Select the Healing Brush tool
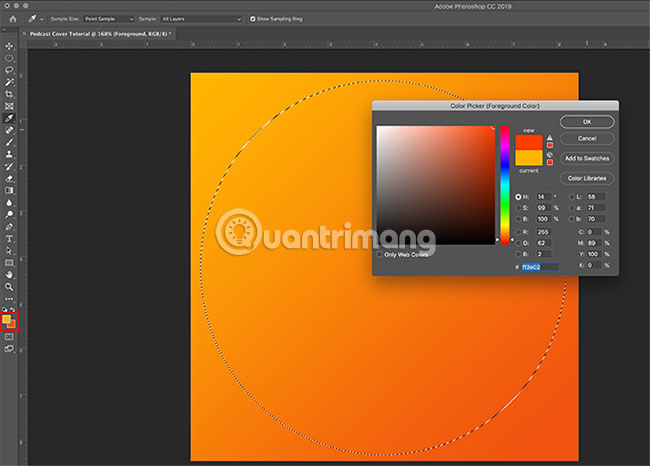 (x=9, y=130)
